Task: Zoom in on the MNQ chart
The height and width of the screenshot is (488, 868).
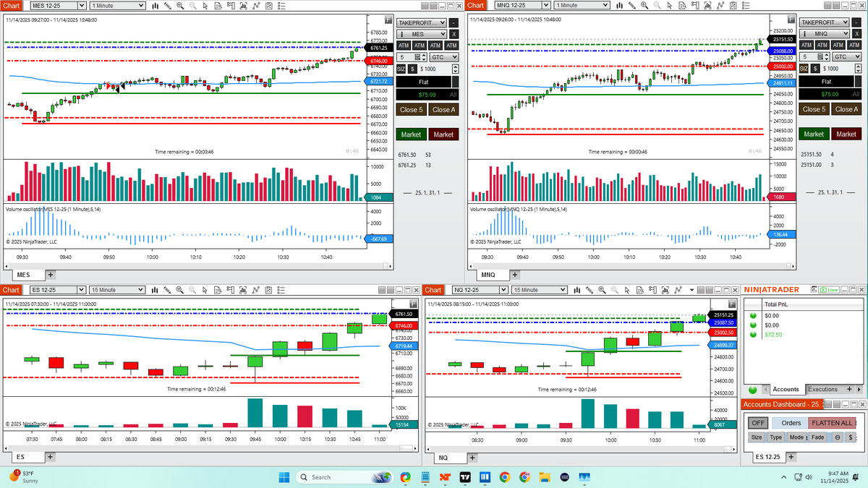Action: click(x=644, y=6)
